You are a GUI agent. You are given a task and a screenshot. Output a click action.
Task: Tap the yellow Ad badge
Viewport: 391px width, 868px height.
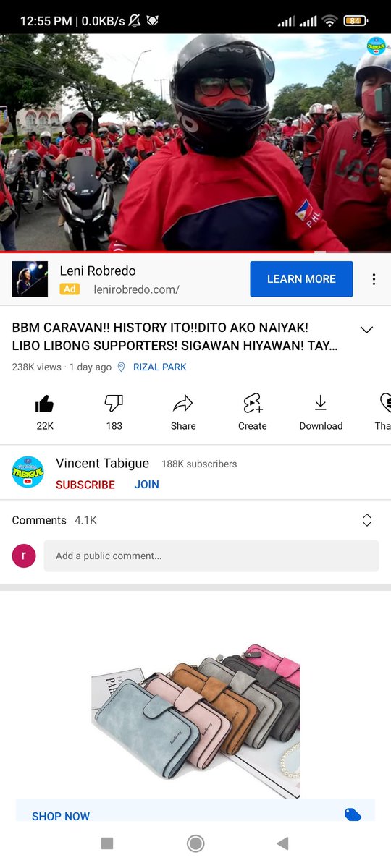pos(70,289)
